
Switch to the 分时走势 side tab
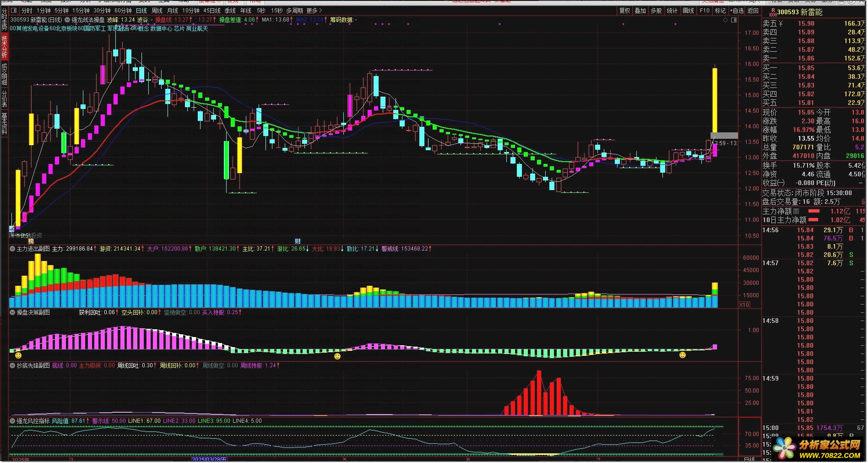tap(4, 19)
